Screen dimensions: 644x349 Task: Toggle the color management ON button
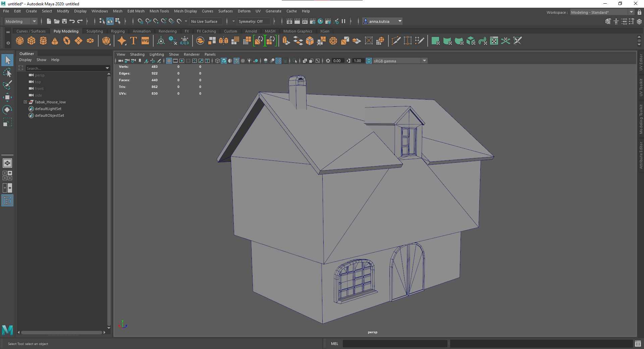tap(369, 61)
